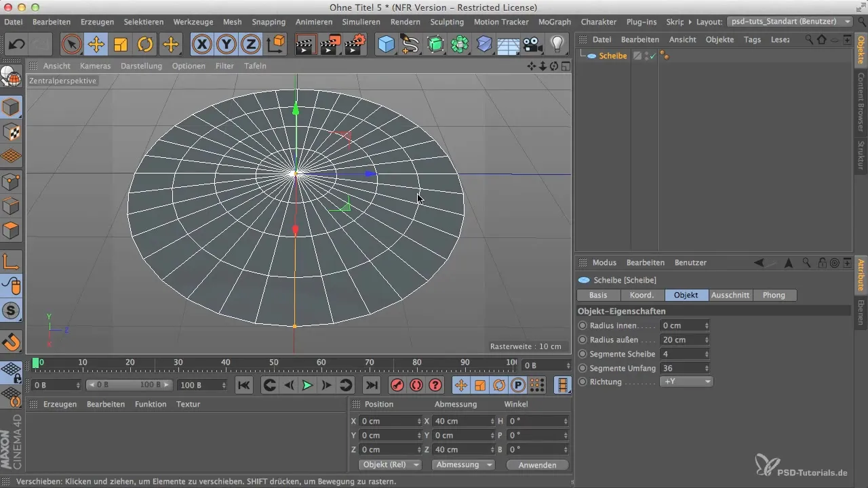Viewport: 868px width, 488px height.
Task: Select the Live Selection tool
Action: pyautogui.click(x=71, y=45)
